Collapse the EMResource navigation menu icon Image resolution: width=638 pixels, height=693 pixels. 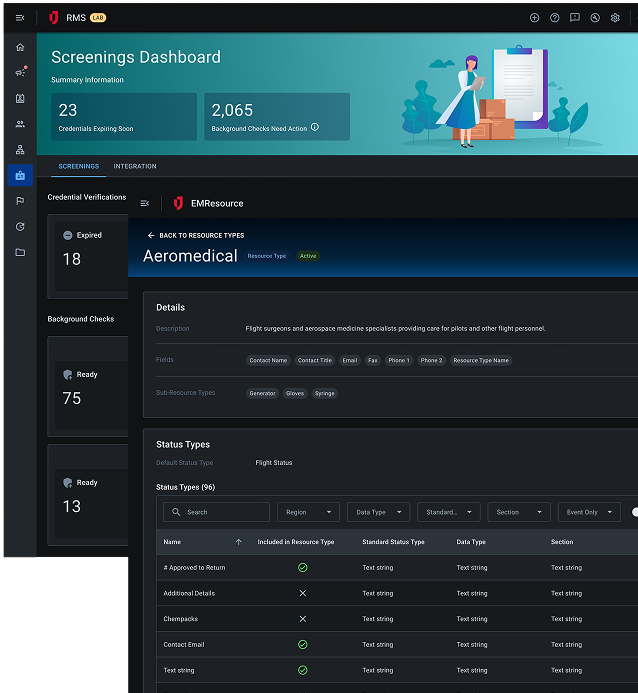tap(145, 203)
